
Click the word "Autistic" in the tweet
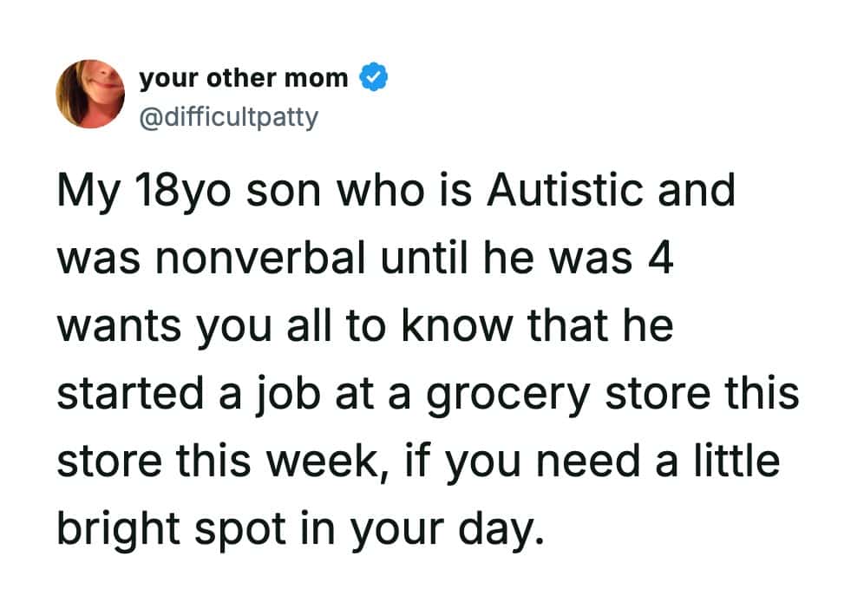567,191
